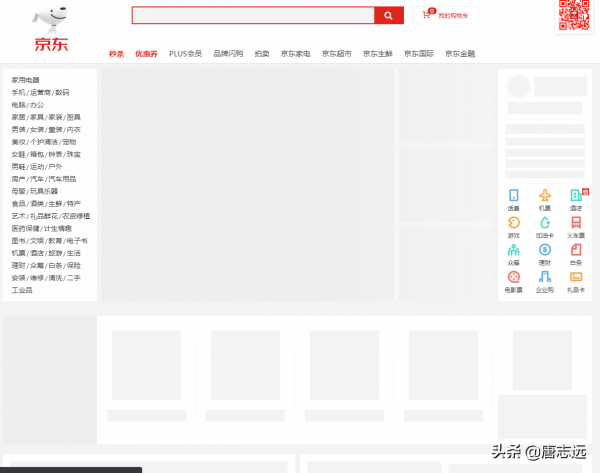Open 火车票 train ticket icon
Screen dimensions: 600x473
(576, 223)
